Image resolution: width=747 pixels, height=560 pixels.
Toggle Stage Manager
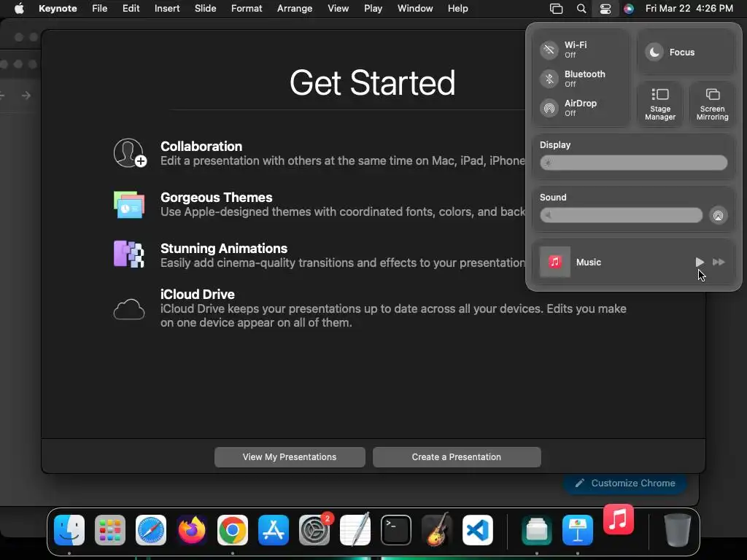coord(659,104)
